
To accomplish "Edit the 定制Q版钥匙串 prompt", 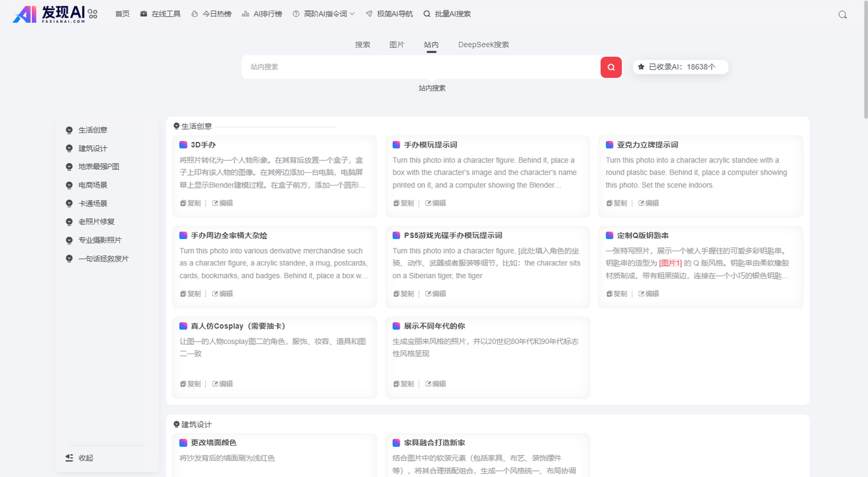I will click(649, 294).
